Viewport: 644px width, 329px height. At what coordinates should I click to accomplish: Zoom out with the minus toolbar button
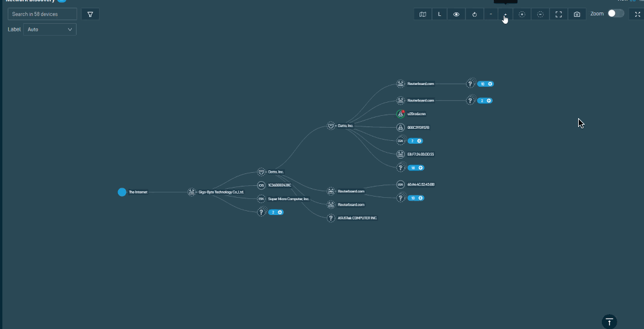[491, 14]
